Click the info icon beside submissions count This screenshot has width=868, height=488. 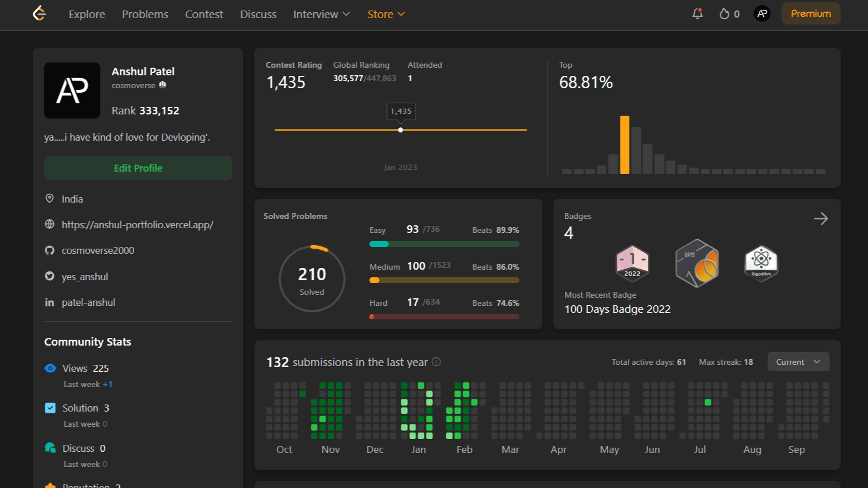pyautogui.click(x=436, y=362)
